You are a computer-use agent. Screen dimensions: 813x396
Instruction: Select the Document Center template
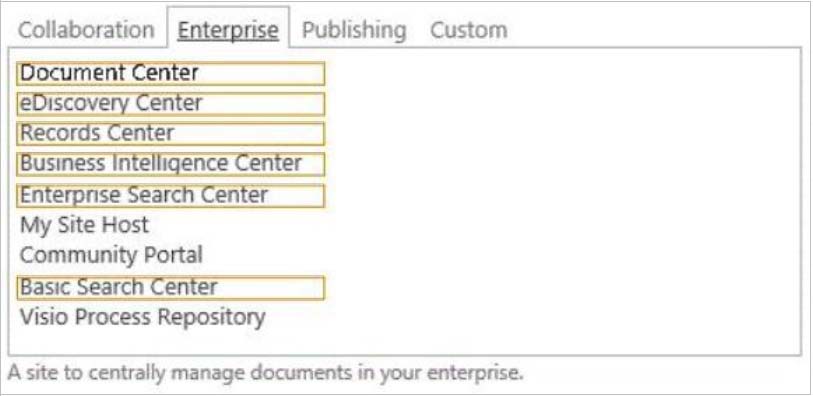click(x=171, y=73)
